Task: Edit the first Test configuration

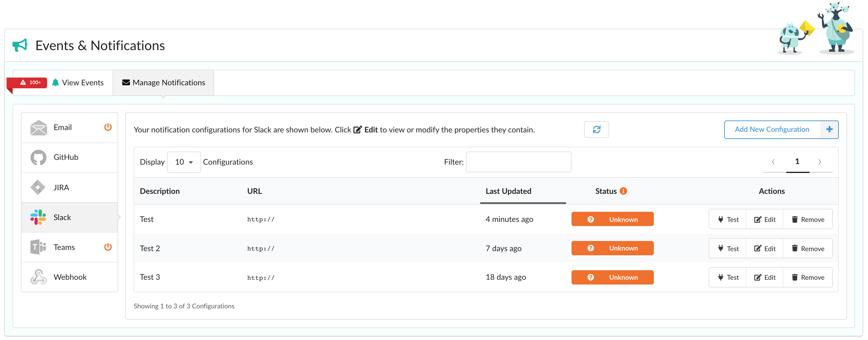Action: click(x=764, y=220)
